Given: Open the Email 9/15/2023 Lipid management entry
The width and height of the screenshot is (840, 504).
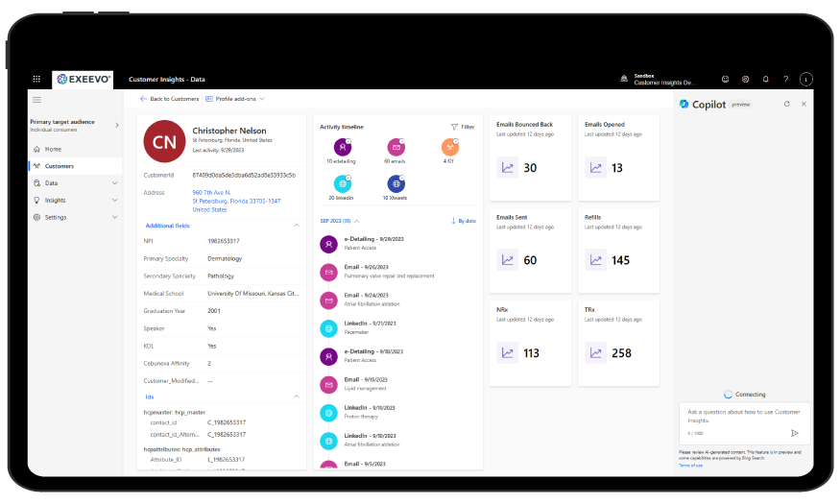Looking at the screenshot, I should click(366, 383).
